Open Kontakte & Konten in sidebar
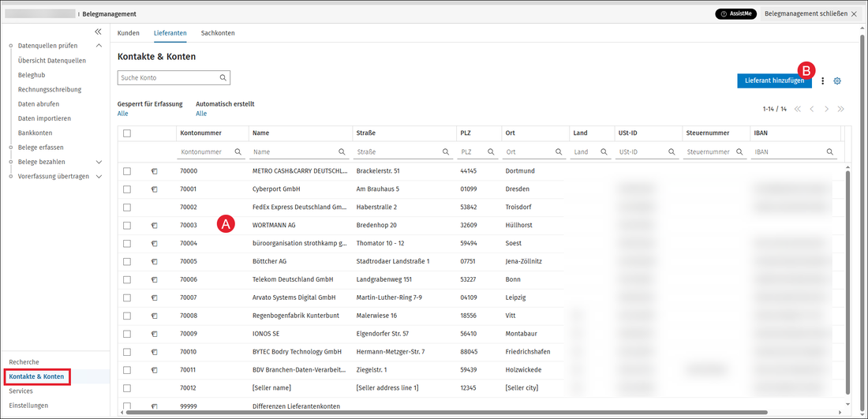Screen dimensions: 868x419 coord(36,376)
